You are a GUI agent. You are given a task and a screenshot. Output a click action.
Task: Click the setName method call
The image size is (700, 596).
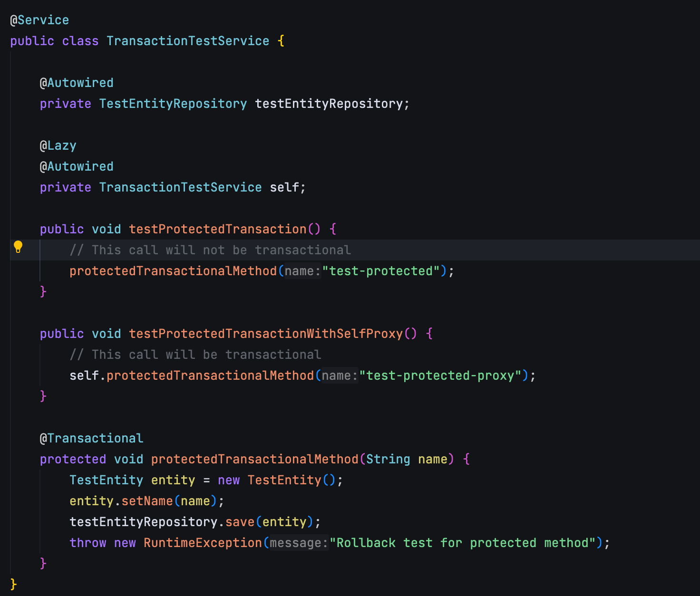click(x=147, y=501)
